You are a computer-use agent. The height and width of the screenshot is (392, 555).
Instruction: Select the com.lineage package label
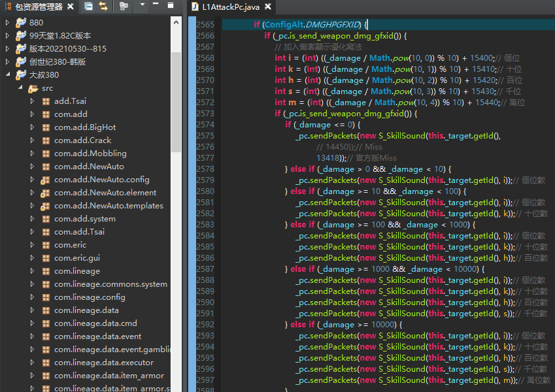point(77,271)
